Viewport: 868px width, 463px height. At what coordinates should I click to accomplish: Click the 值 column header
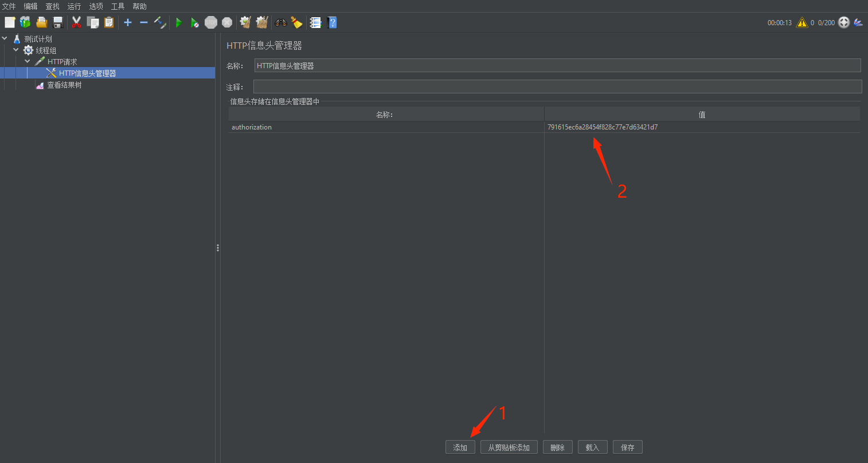[x=702, y=115]
